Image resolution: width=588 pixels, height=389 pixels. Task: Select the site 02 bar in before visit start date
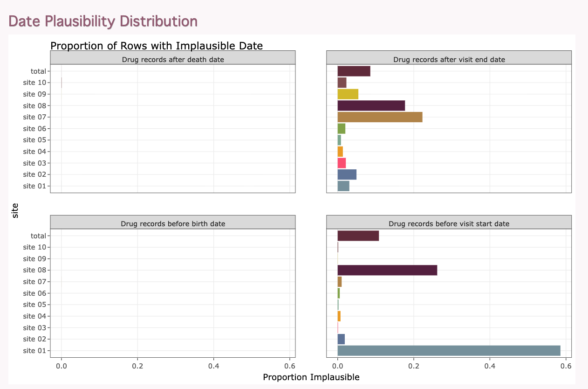coord(341,339)
